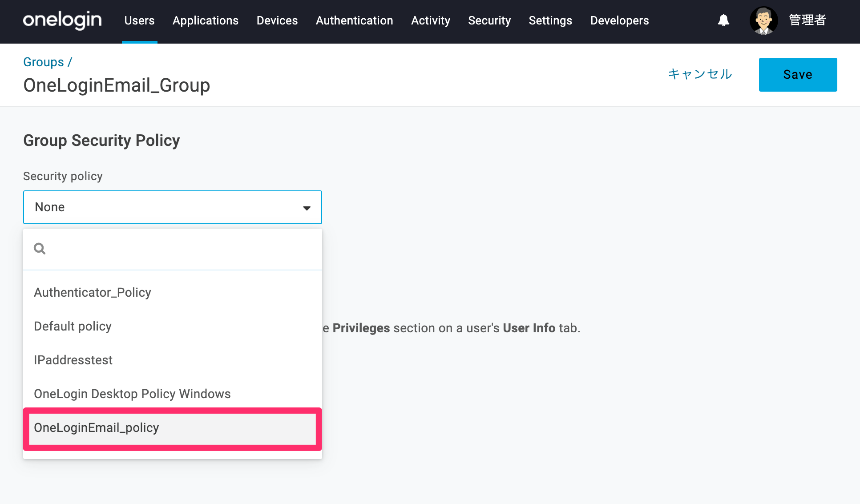The image size is (860, 504).
Task: Open the Users menu
Action: tap(139, 20)
